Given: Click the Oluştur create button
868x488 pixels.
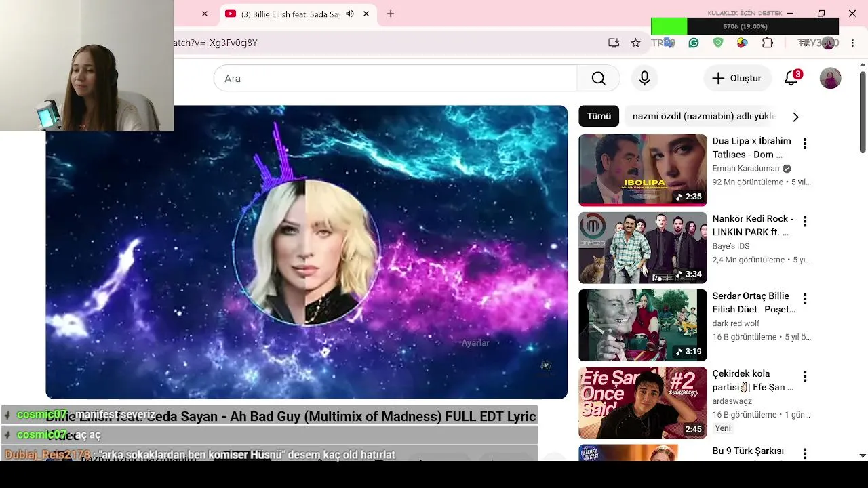Looking at the screenshot, I should pos(737,78).
